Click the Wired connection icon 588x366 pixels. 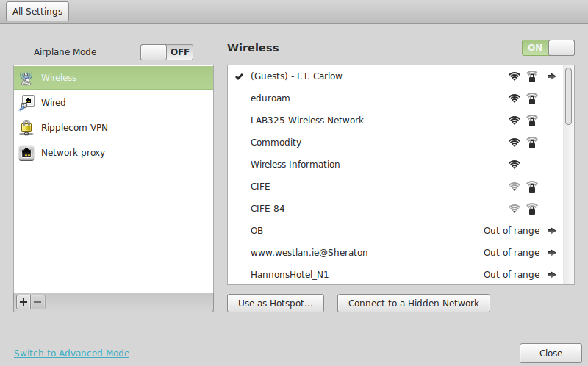26,102
